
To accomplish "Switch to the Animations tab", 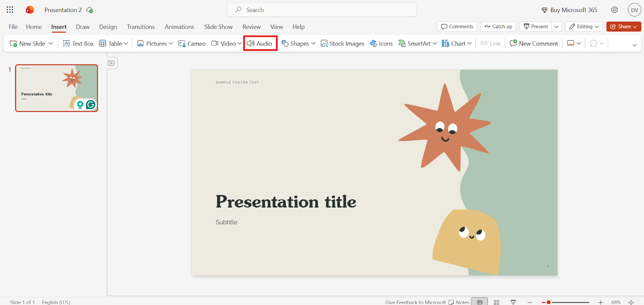I will [x=179, y=27].
